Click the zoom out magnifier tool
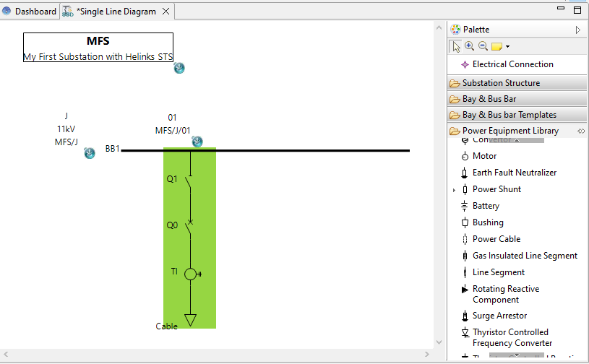This screenshot has height=364, width=589. point(483,47)
